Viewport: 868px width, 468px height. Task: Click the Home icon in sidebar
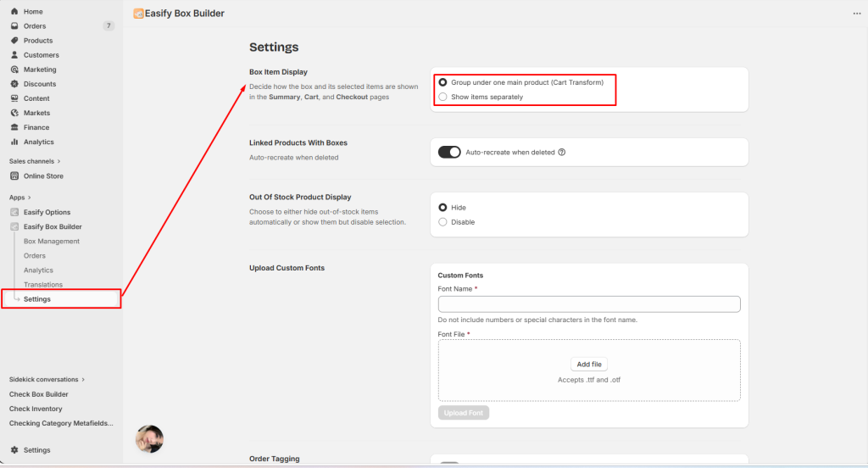pyautogui.click(x=14, y=12)
